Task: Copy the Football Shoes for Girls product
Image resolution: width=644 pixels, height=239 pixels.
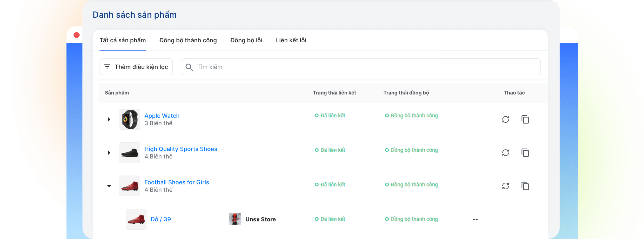Action: [525, 186]
